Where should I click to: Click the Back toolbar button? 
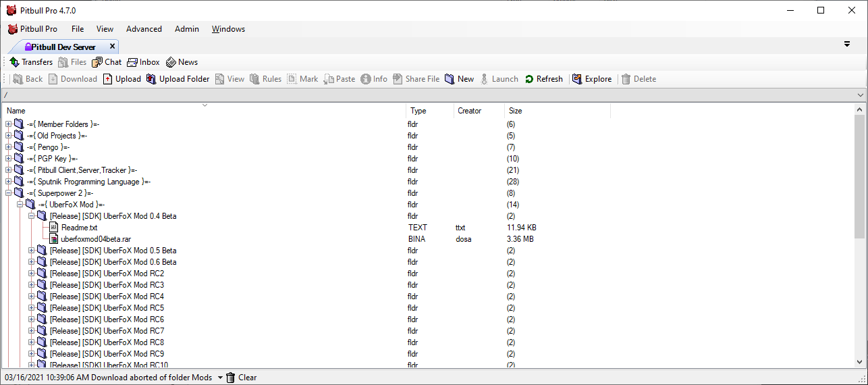tap(28, 79)
